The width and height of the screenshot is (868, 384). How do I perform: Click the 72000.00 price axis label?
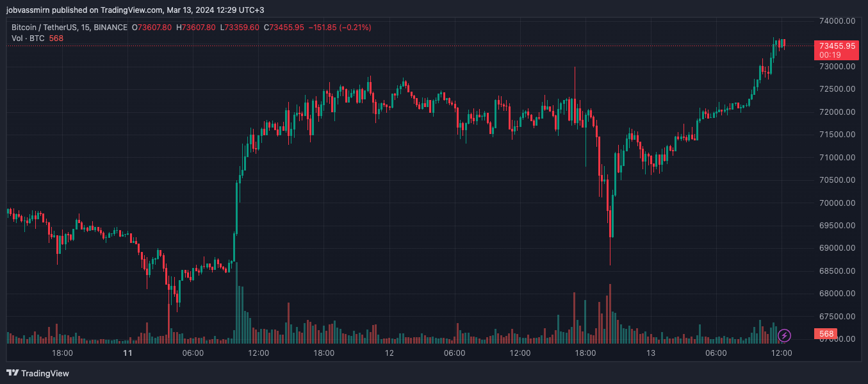click(x=837, y=112)
